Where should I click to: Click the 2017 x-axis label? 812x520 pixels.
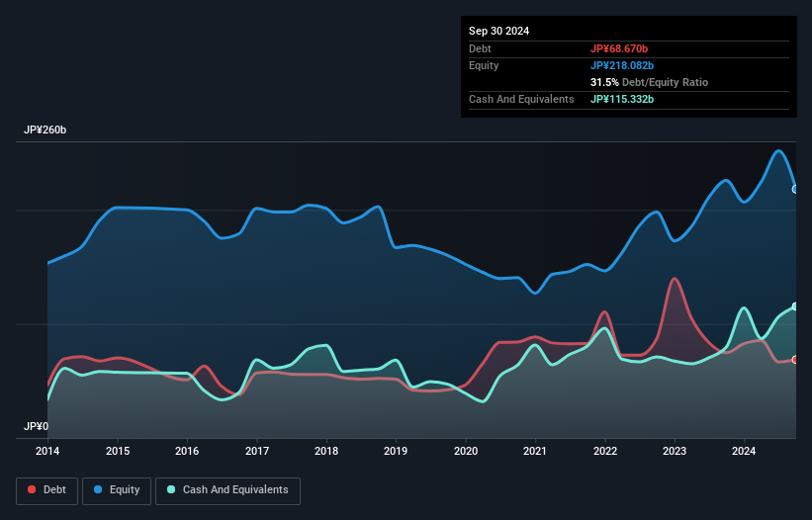click(257, 451)
